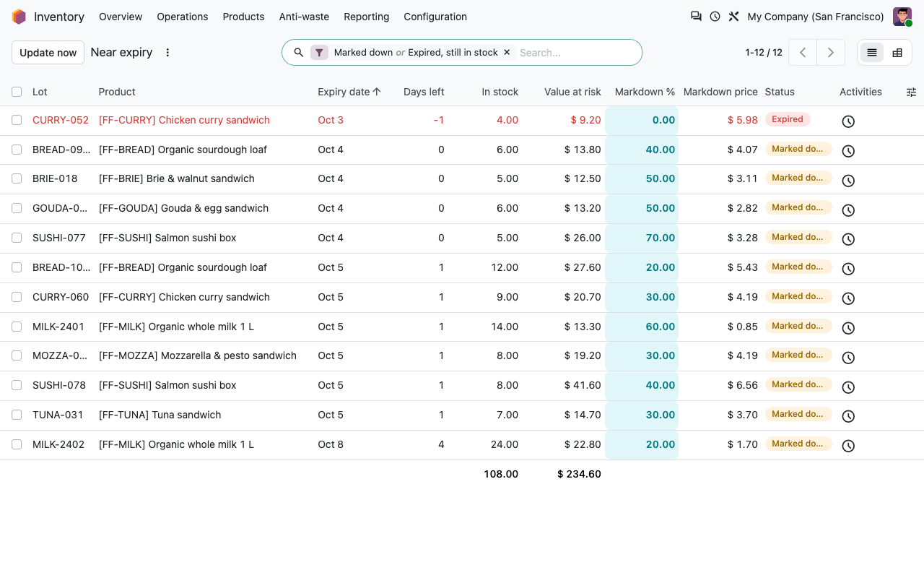Screen dimensions: 924x578
Task: Open activity clock for BRIE-018 row
Action: point(848,181)
